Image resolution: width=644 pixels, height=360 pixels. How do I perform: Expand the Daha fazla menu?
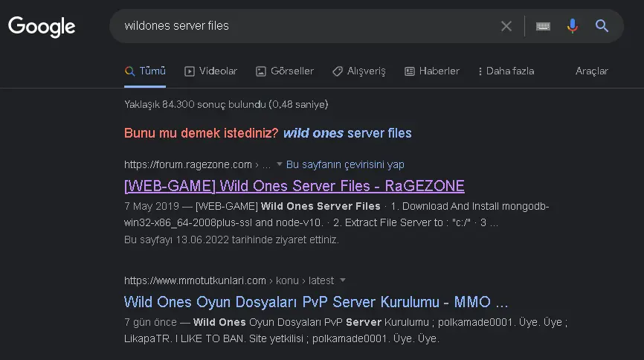[x=506, y=71]
